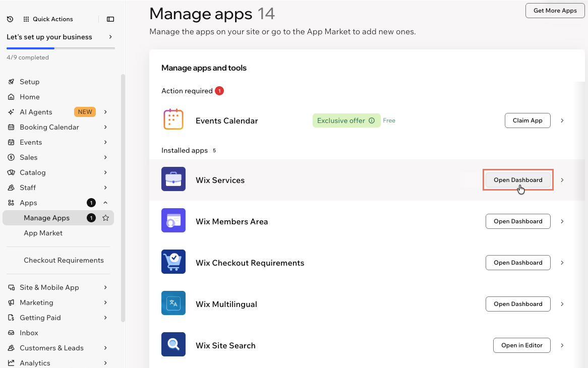Collapse the sidebar panel icon
Screen dimensions: 588x368
coord(110,19)
